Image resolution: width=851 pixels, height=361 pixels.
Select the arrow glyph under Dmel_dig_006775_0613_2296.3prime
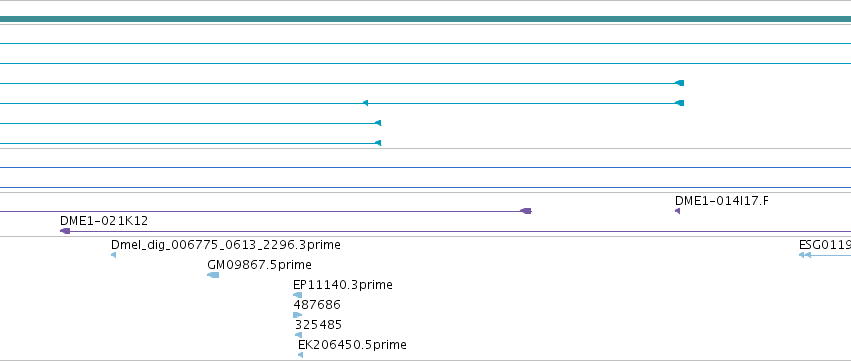click(x=113, y=255)
